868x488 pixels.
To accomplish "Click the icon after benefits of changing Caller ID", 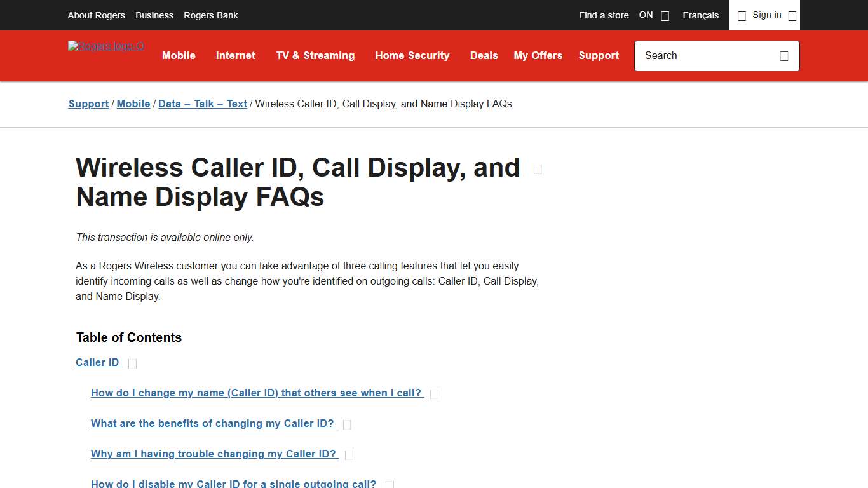I will click(347, 424).
